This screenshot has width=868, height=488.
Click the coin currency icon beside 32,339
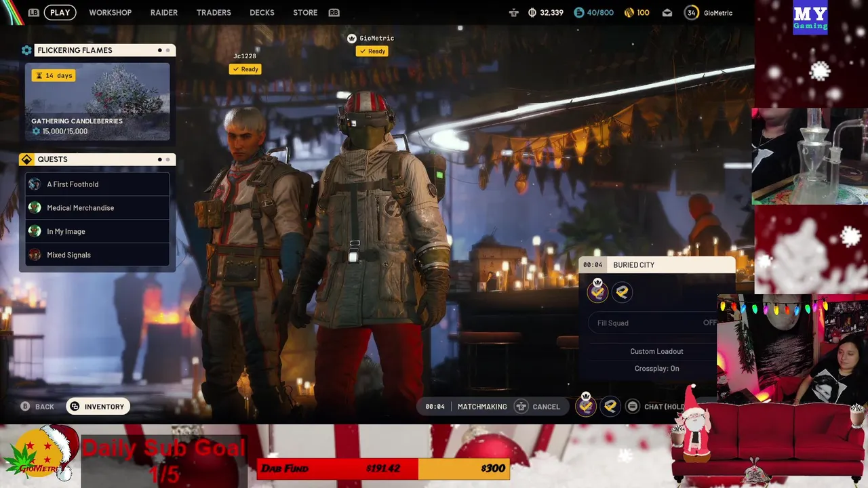(532, 12)
